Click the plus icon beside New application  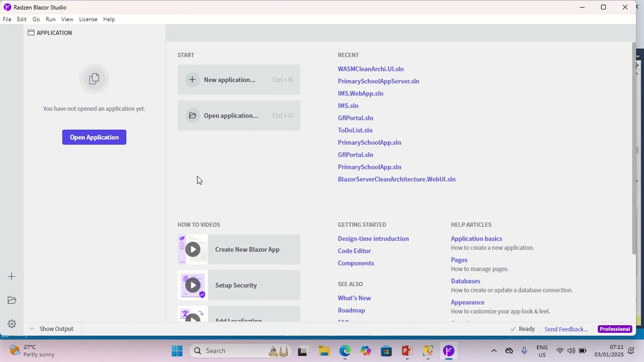192,79
